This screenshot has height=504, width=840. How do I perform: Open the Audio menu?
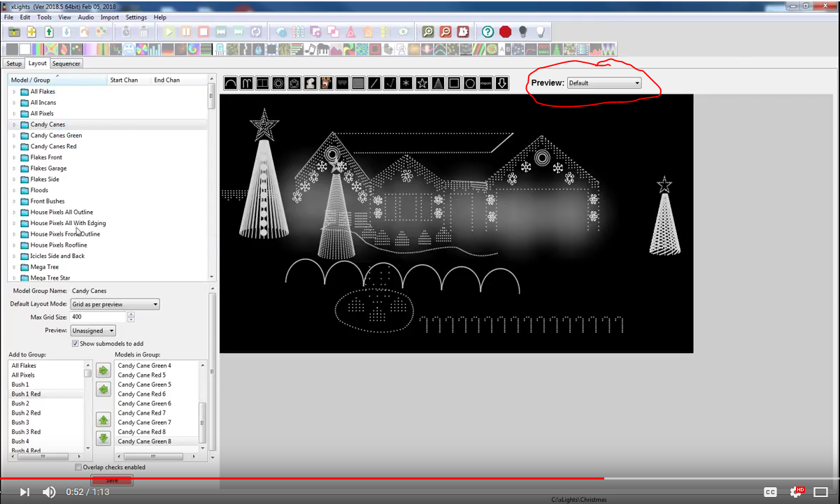[86, 17]
